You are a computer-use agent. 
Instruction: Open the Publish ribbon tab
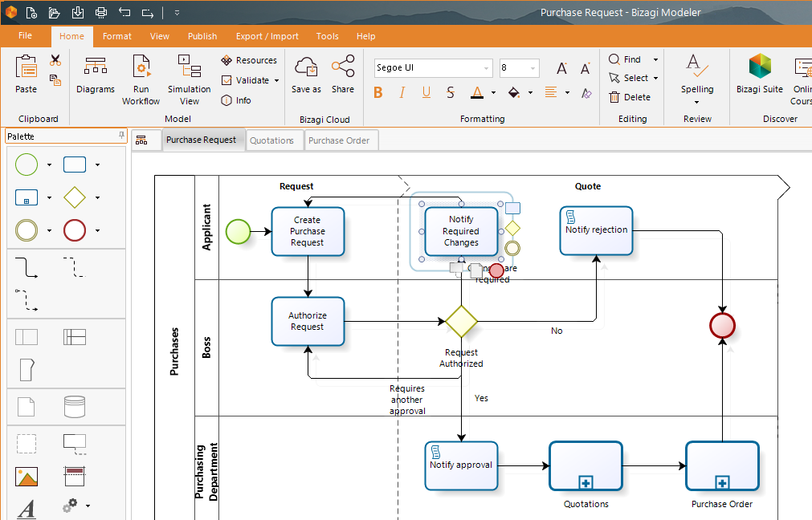pos(202,36)
